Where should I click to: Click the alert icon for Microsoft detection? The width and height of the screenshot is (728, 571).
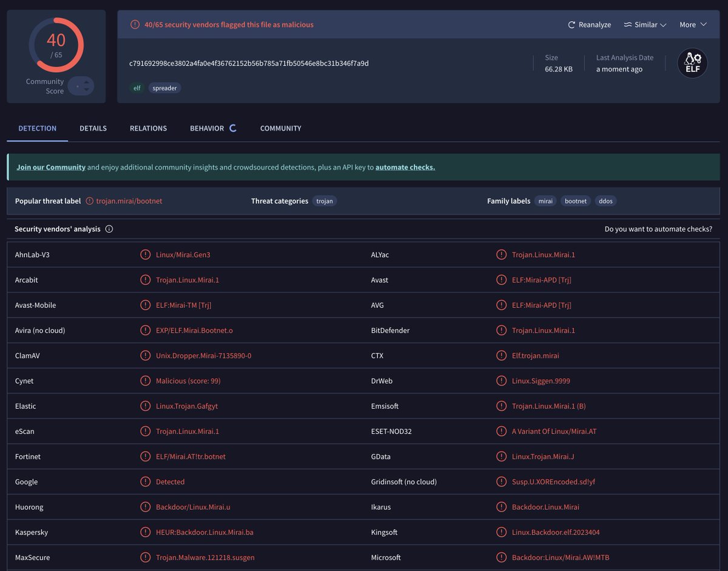(501, 558)
